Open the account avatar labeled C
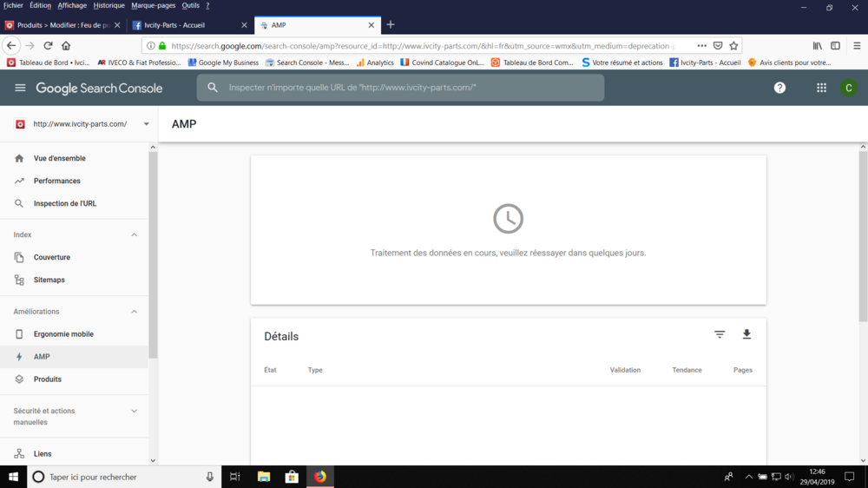The width and height of the screenshot is (868, 488). pyautogui.click(x=849, y=88)
